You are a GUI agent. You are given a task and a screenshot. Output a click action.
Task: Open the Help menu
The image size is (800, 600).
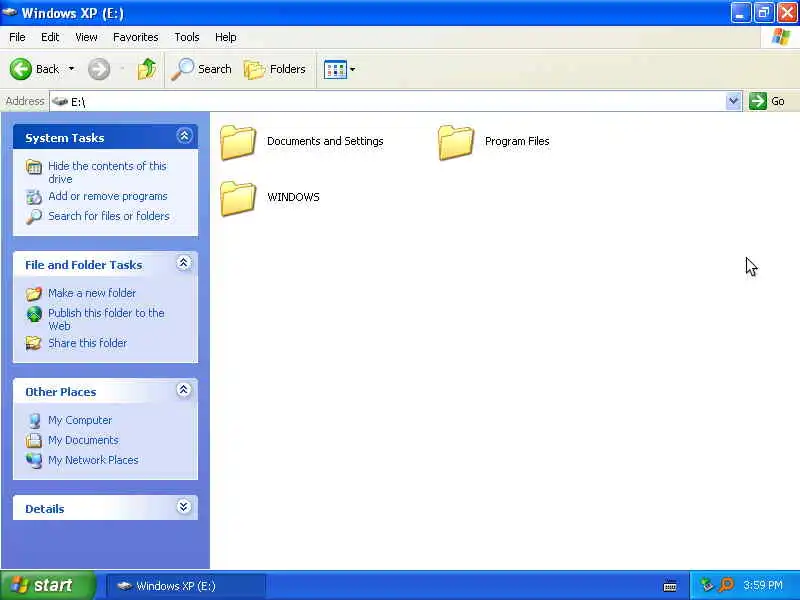point(226,37)
